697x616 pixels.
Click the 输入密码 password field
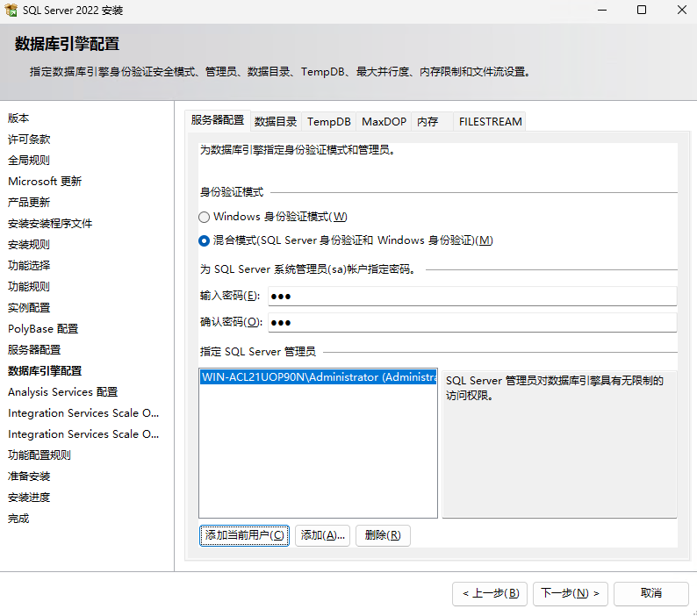click(x=472, y=297)
